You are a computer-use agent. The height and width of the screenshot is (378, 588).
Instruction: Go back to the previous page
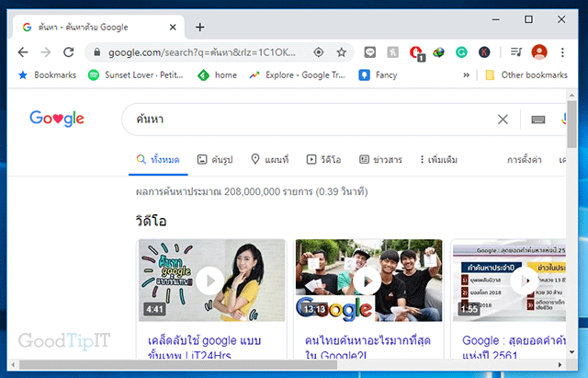[23, 52]
